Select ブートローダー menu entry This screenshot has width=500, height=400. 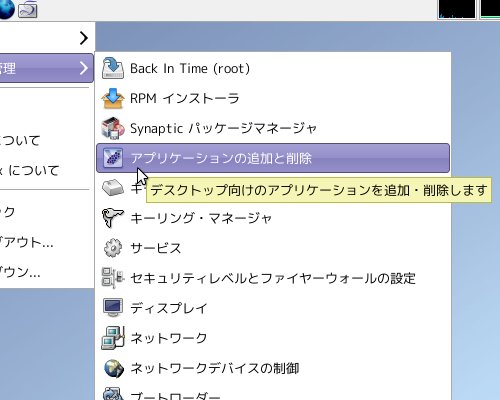(x=273, y=393)
